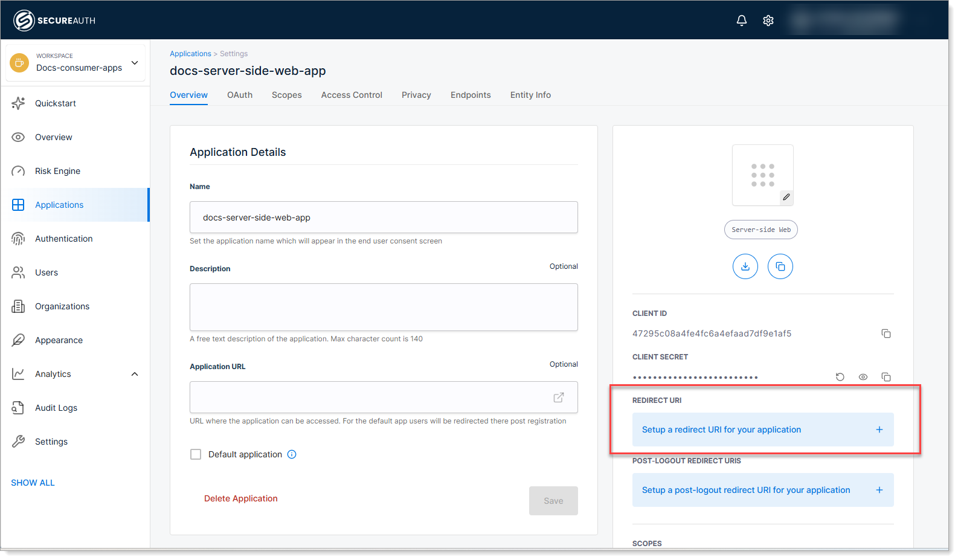Copy the Client ID value
This screenshot has height=560, width=958.
coord(886,333)
